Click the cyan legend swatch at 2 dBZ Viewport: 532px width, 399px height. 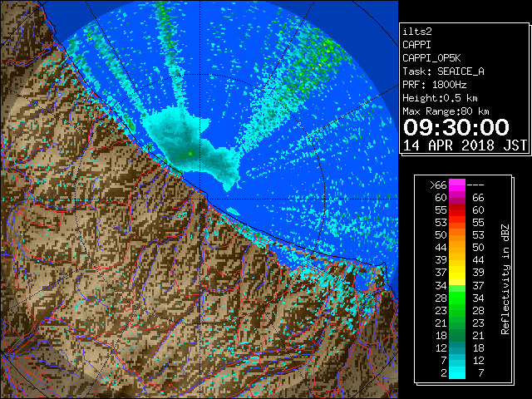coord(457,372)
